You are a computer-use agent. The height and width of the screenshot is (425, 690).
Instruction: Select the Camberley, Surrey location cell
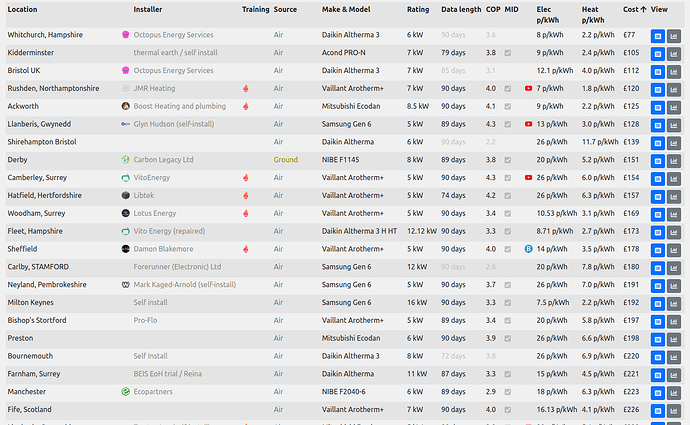[37, 178]
